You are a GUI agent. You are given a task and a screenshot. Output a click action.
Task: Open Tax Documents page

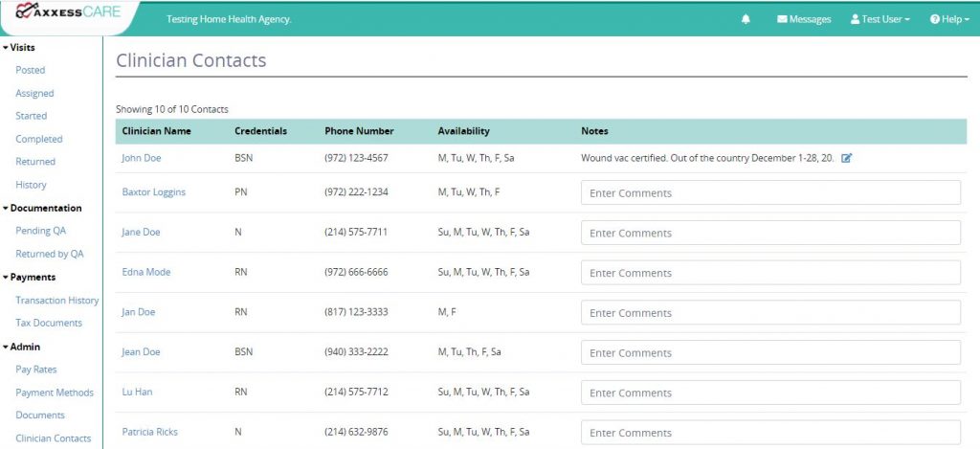click(49, 323)
